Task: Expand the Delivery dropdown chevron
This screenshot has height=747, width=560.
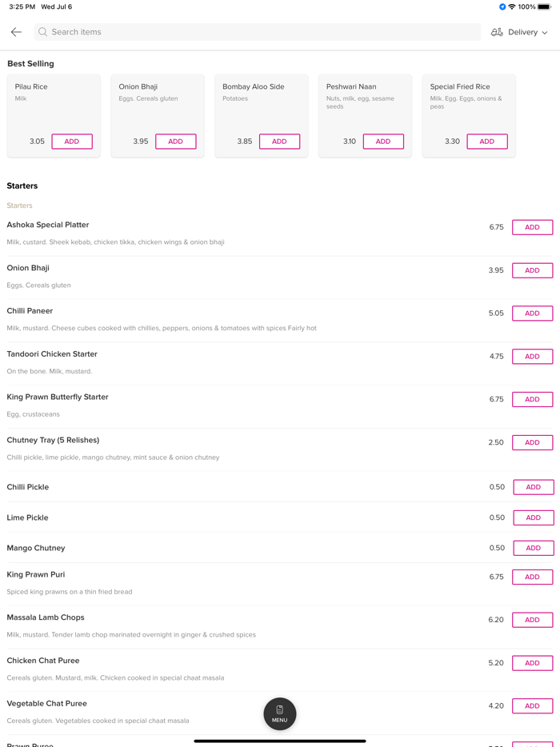Action: (x=545, y=33)
